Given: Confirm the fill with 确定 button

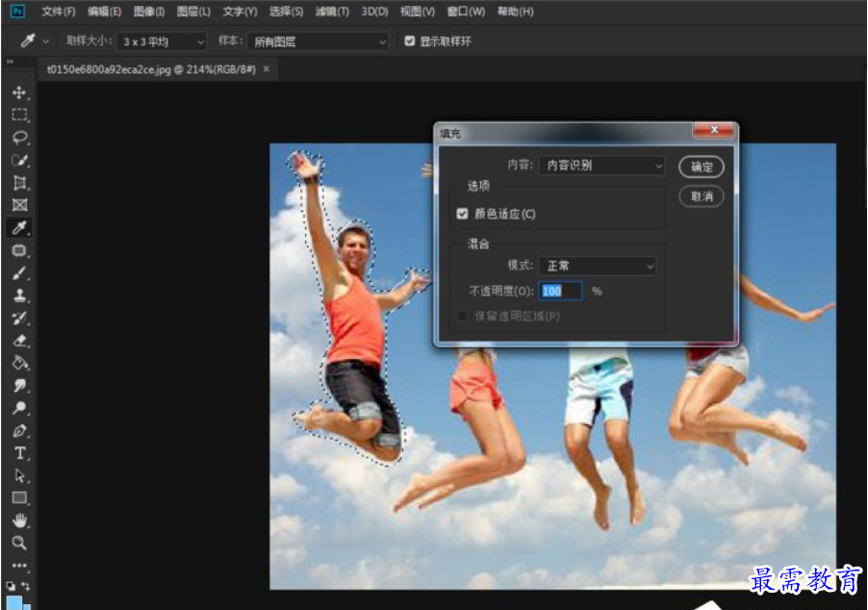Looking at the screenshot, I should click(x=702, y=166).
